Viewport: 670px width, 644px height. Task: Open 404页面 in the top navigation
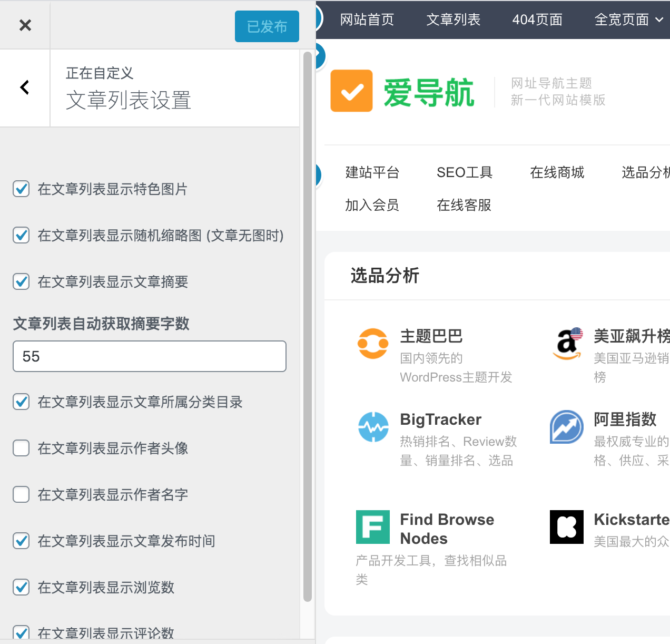tap(537, 20)
